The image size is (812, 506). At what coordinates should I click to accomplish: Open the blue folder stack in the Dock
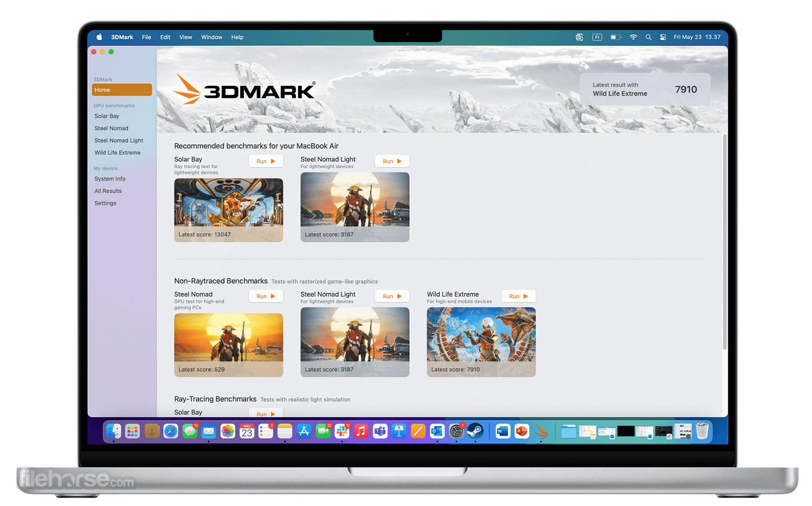pyautogui.click(x=568, y=431)
